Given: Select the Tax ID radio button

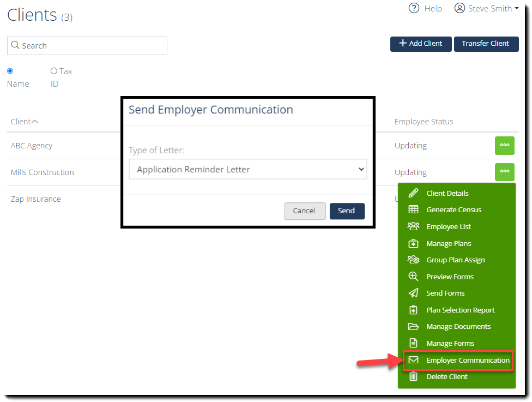Looking at the screenshot, I should pyautogui.click(x=53, y=71).
